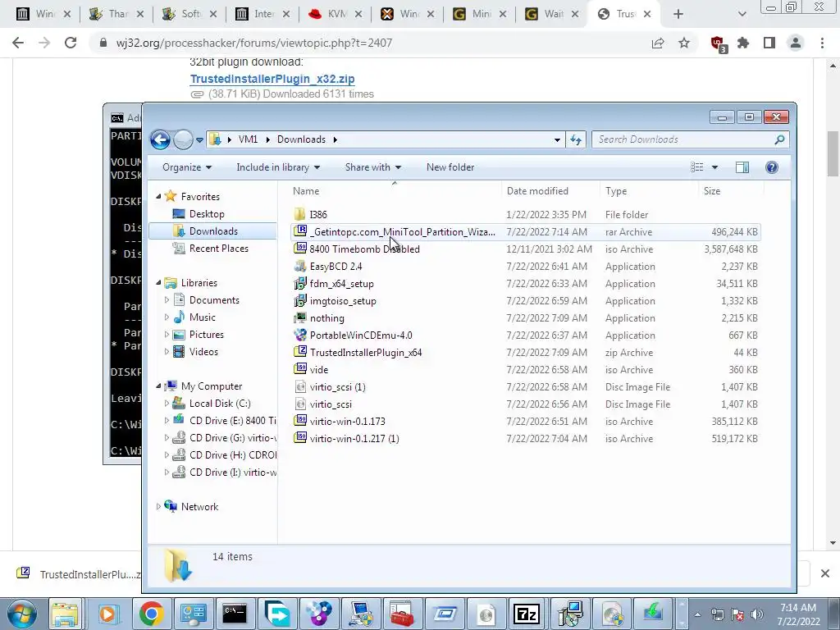Open address bar history dropdown
Viewport: 840px width, 630px height.
point(557,139)
